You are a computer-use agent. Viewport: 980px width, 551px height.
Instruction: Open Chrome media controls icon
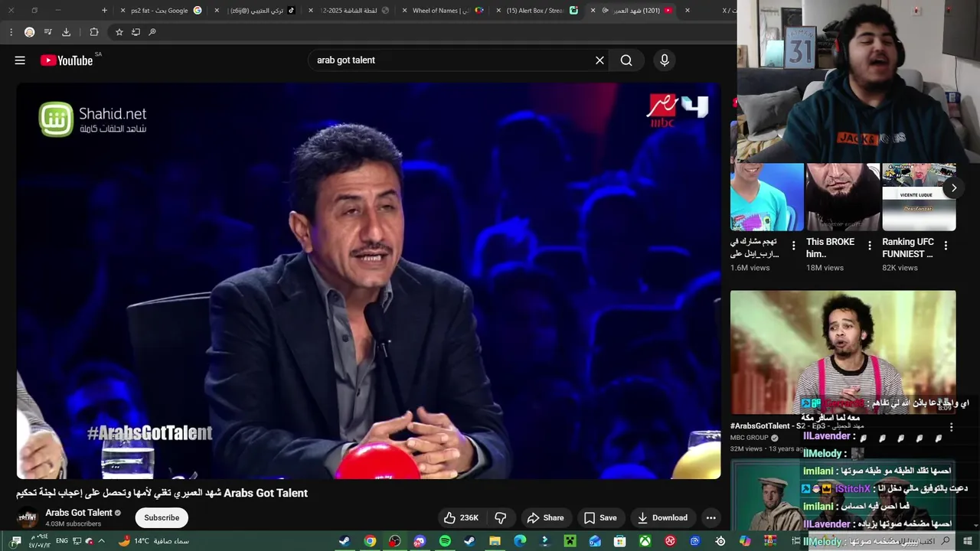[x=47, y=32]
